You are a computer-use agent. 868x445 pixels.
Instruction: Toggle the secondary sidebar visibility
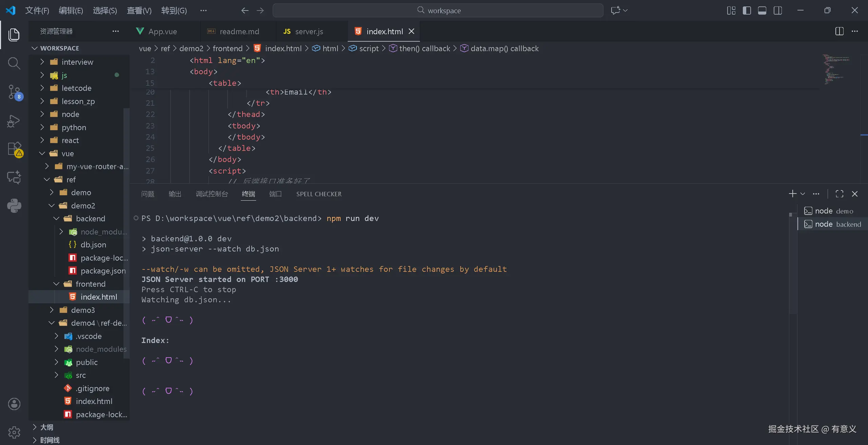[x=778, y=11]
